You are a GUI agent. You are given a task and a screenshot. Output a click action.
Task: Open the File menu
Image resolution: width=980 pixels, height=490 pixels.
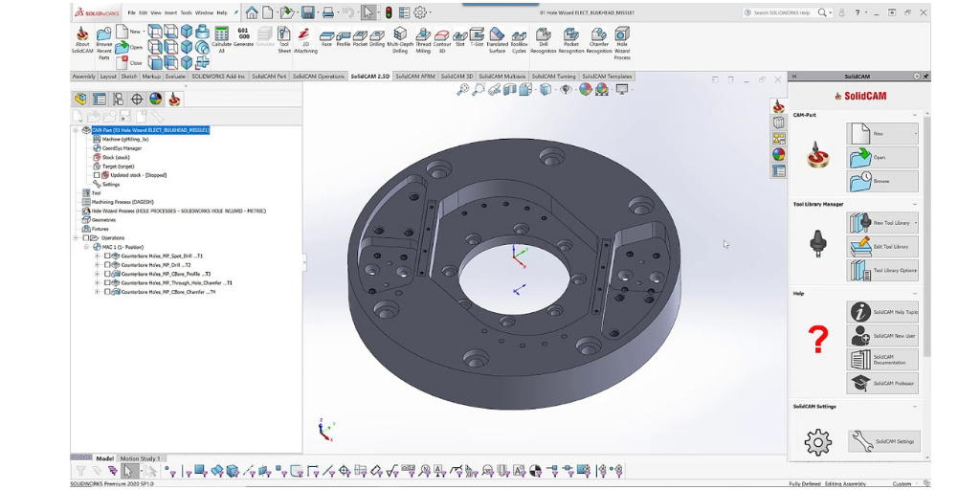[131, 12]
